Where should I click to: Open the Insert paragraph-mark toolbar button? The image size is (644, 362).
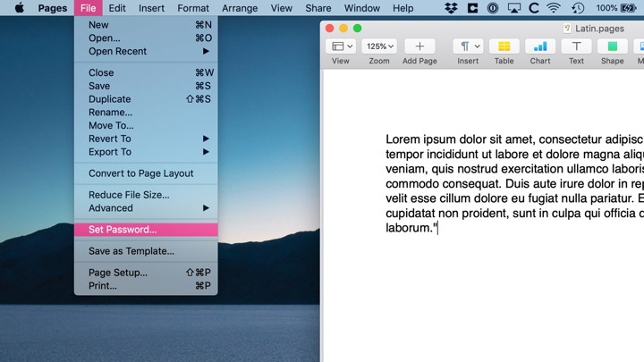point(468,46)
